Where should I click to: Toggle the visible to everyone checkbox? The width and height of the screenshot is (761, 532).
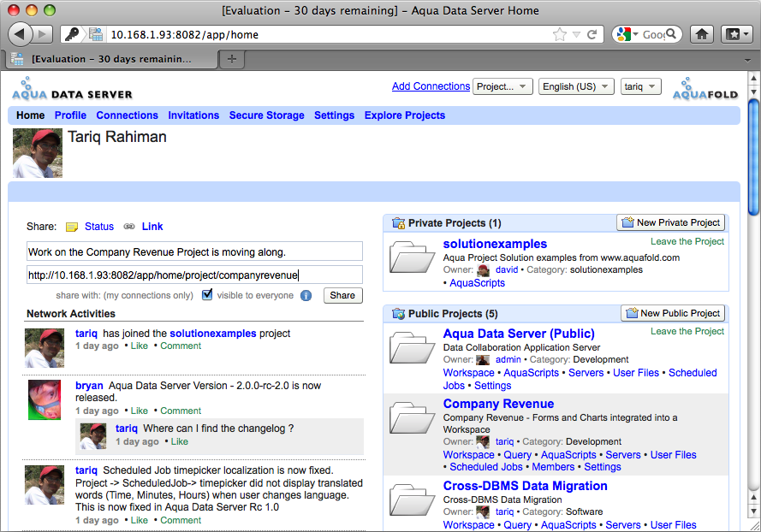[x=207, y=294]
